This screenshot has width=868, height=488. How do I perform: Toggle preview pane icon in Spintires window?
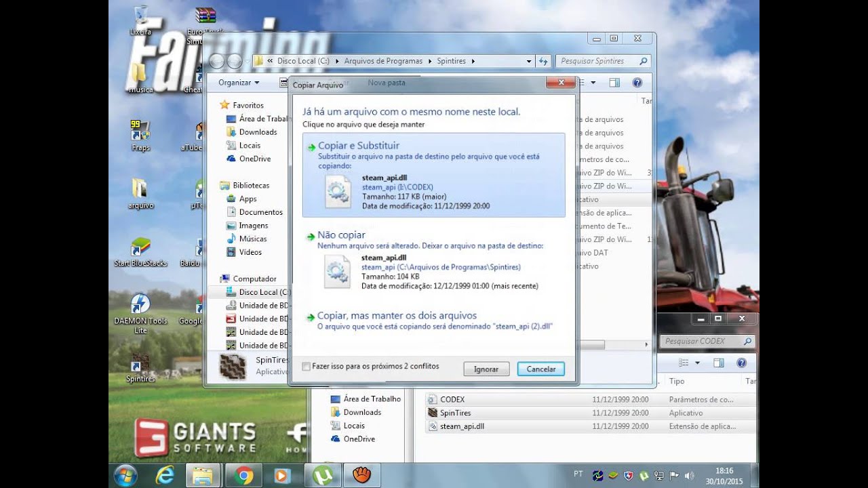[x=614, y=83]
